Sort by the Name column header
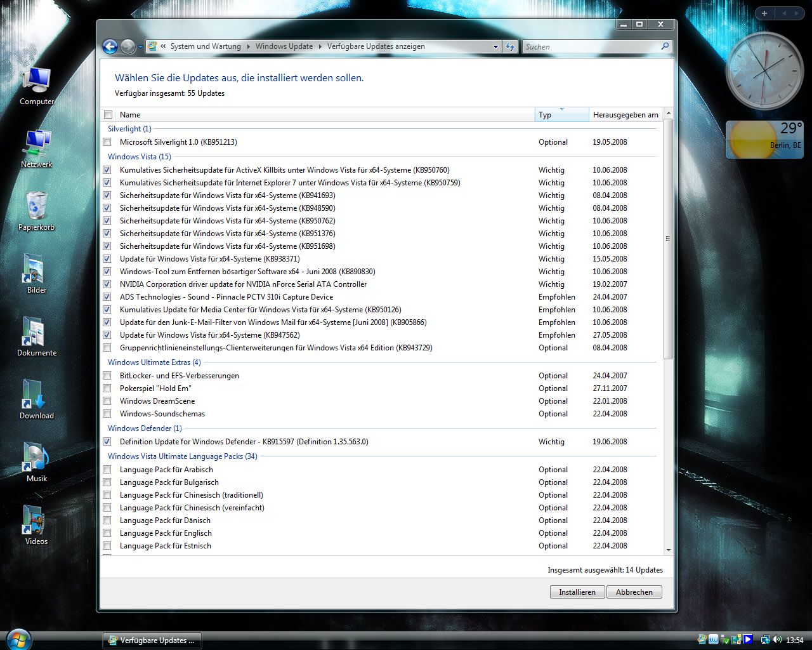 [x=325, y=115]
